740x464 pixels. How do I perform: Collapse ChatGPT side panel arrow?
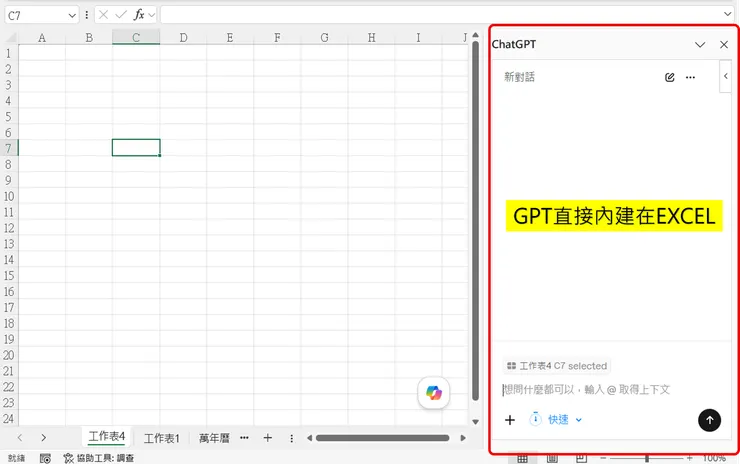725,76
